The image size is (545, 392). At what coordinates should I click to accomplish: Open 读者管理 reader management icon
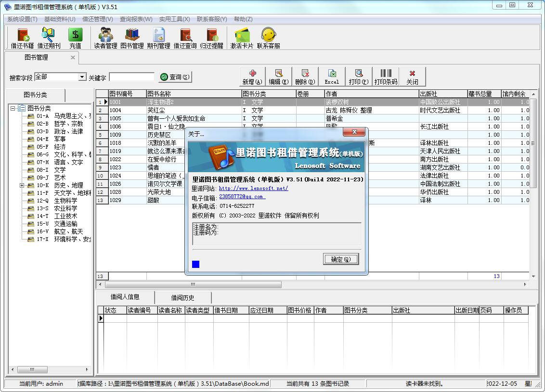pyautogui.click(x=105, y=38)
